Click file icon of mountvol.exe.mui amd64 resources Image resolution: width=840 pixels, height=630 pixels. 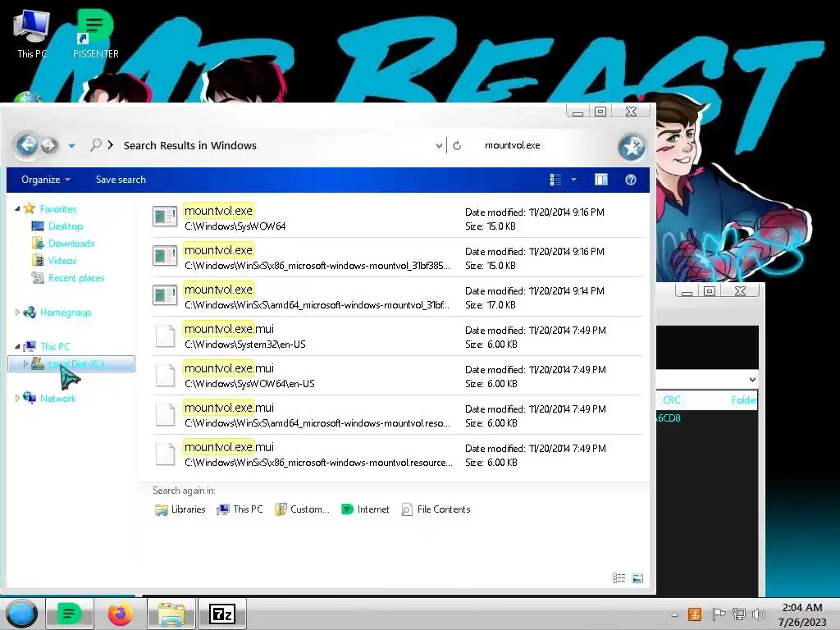(165, 414)
